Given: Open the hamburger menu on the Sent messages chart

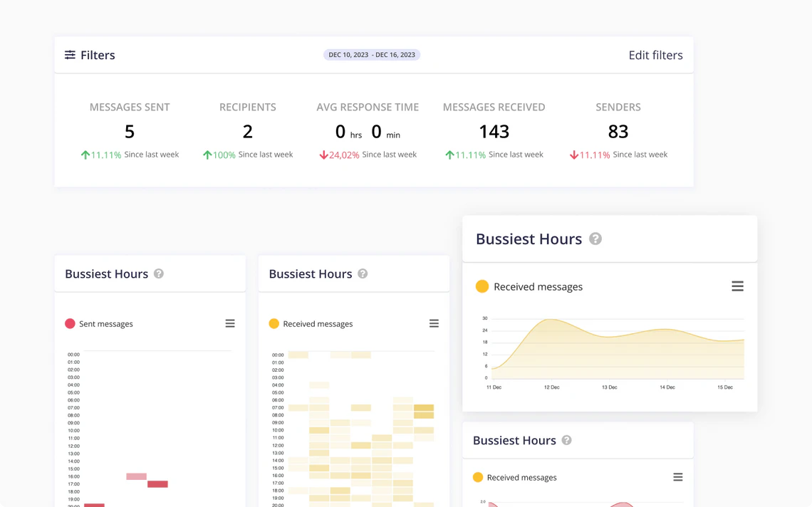Looking at the screenshot, I should [x=230, y=323].
